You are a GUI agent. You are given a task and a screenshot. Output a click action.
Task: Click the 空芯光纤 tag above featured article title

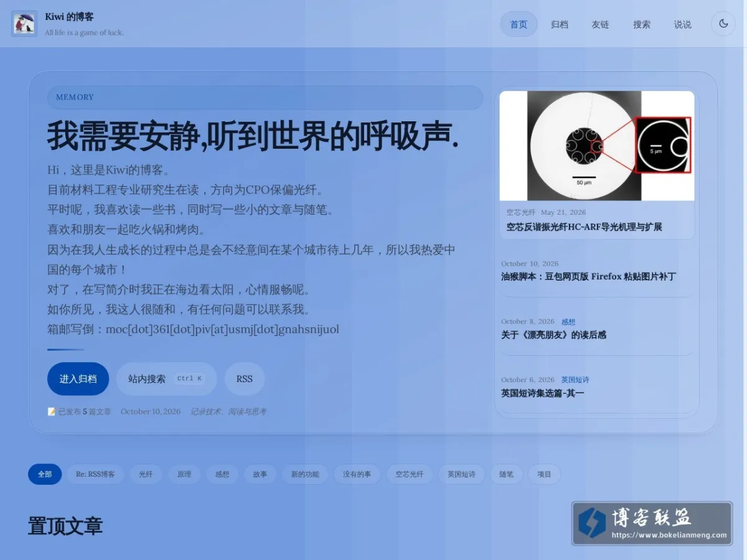point(520,212)
